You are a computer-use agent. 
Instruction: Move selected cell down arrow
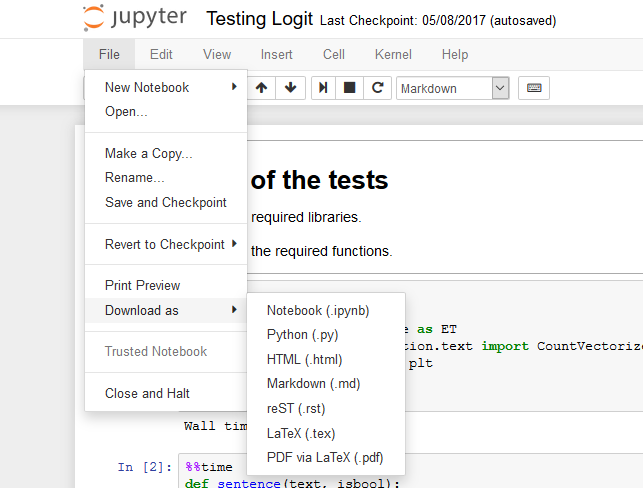coord(290,88)
